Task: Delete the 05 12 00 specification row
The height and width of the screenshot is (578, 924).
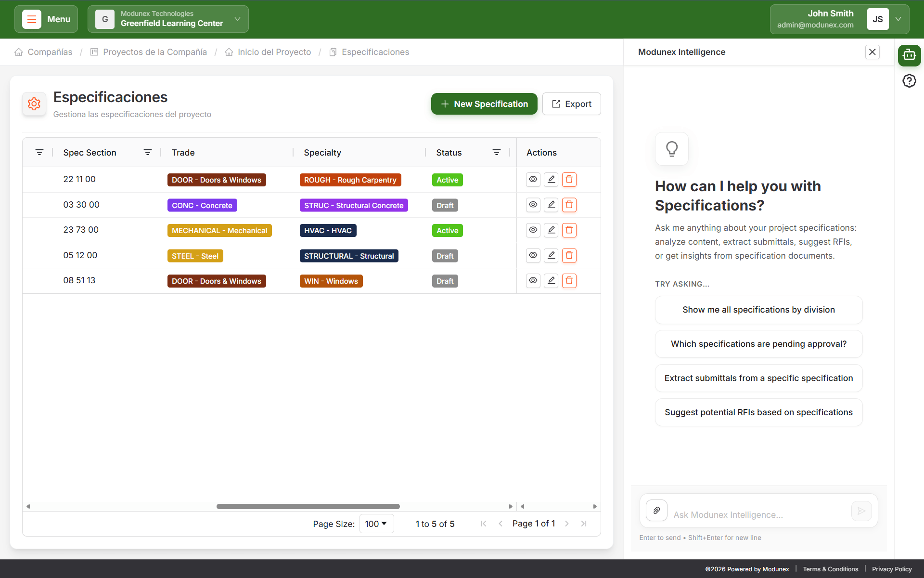Action: (569, 256)
